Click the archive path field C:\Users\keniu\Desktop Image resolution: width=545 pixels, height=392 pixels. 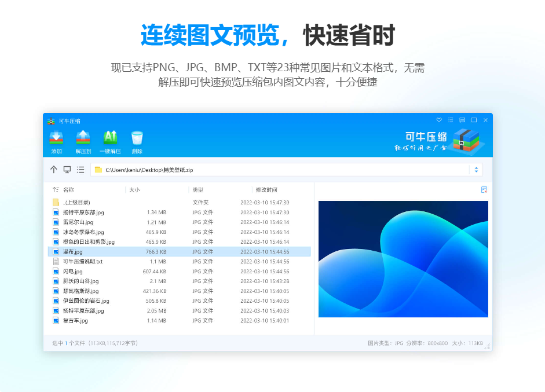pyautogui.click(x=280, y=170)
